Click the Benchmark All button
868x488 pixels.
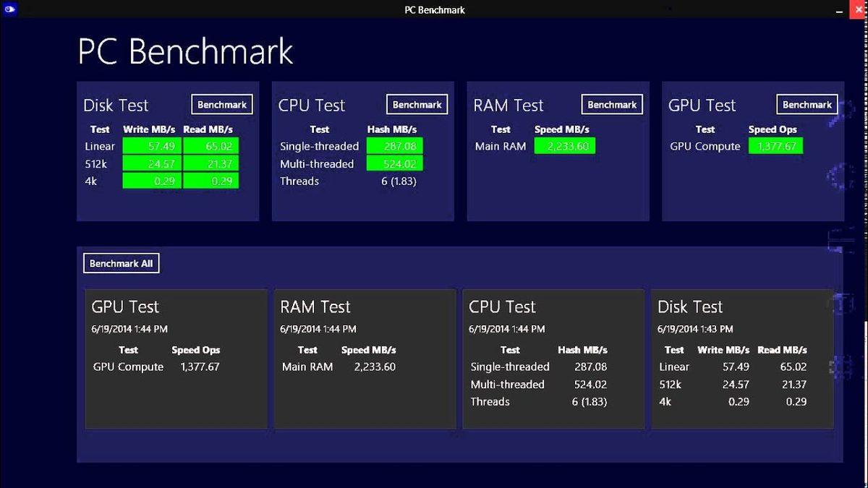tap(121, 262)
